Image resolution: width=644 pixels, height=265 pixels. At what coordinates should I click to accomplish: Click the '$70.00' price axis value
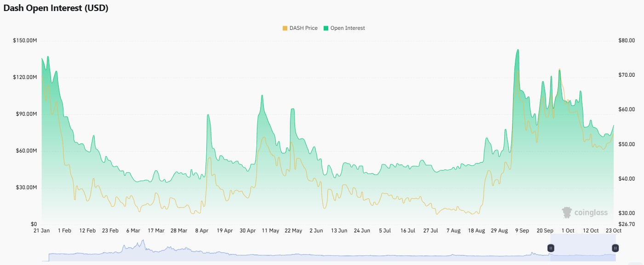point(626,75)
